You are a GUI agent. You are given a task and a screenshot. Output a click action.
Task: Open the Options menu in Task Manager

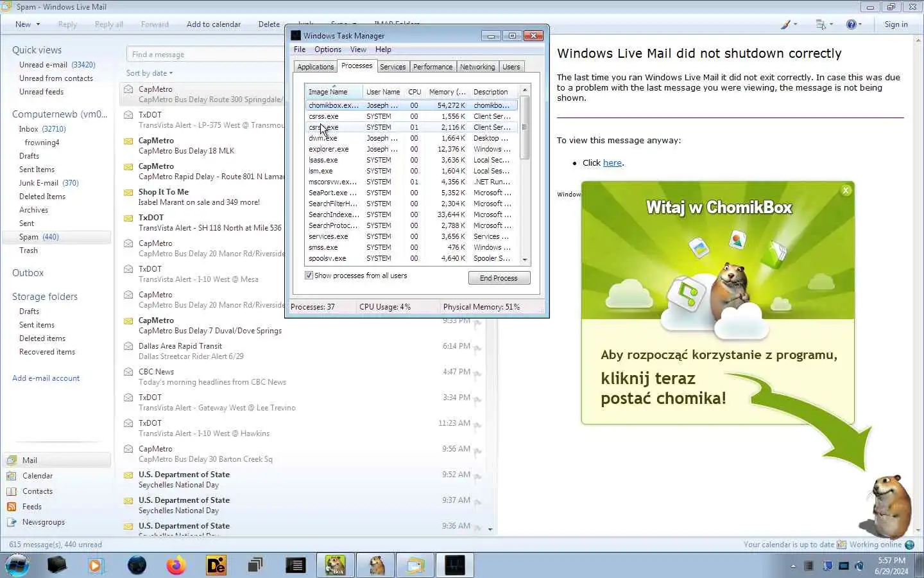tap(328, 49)
